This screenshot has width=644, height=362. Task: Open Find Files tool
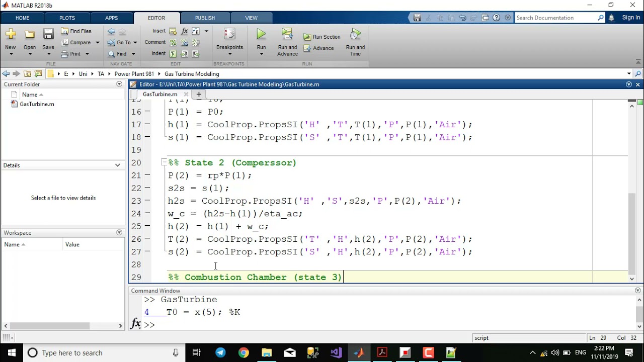tap(76, 31)
